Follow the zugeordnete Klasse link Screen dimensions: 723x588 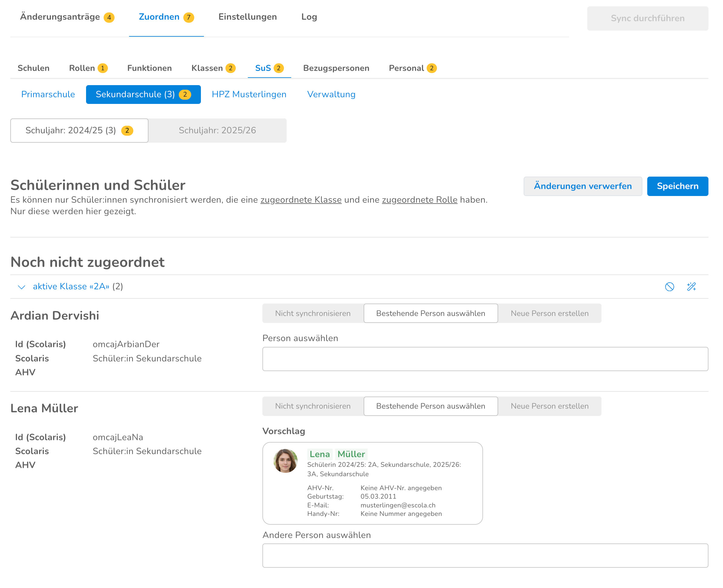tap(301, 200)
